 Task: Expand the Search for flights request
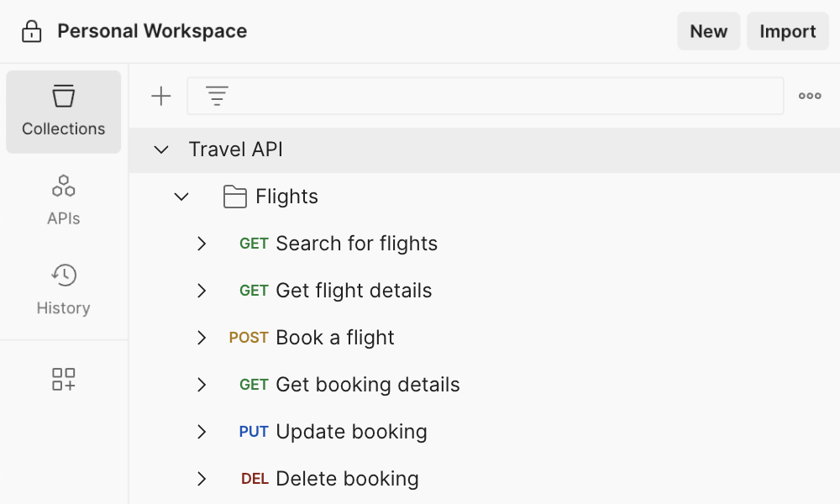coord(202,244)
